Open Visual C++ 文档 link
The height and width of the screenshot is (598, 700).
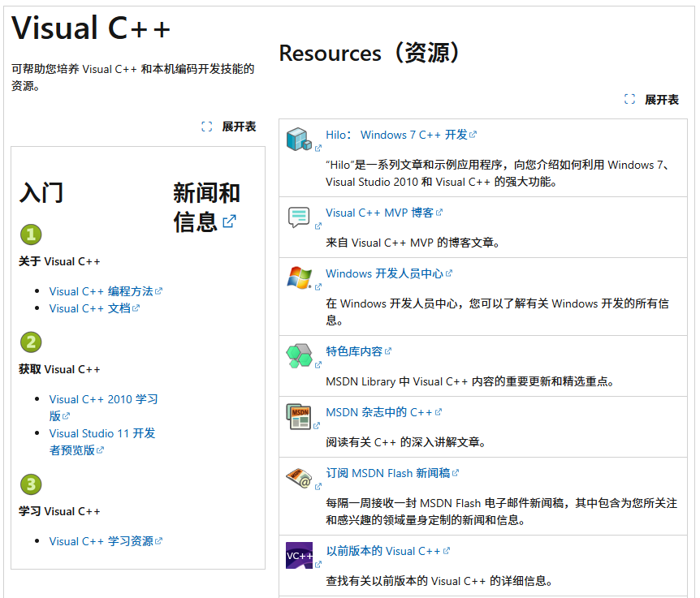(94, 308)
